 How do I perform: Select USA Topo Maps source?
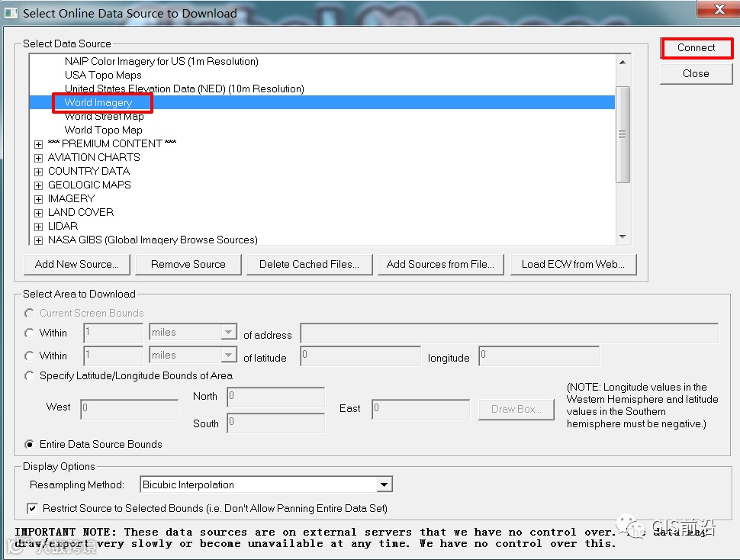(x=103, y=75)
